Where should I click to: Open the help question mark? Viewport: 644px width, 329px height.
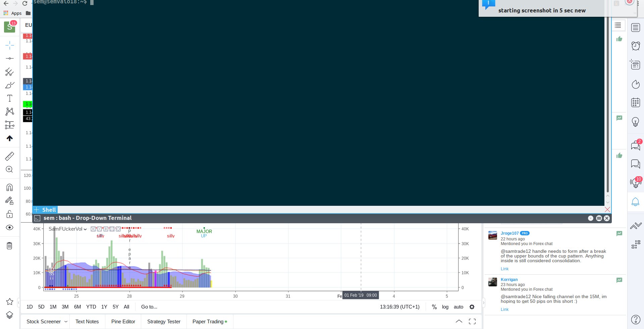point(636,320)
